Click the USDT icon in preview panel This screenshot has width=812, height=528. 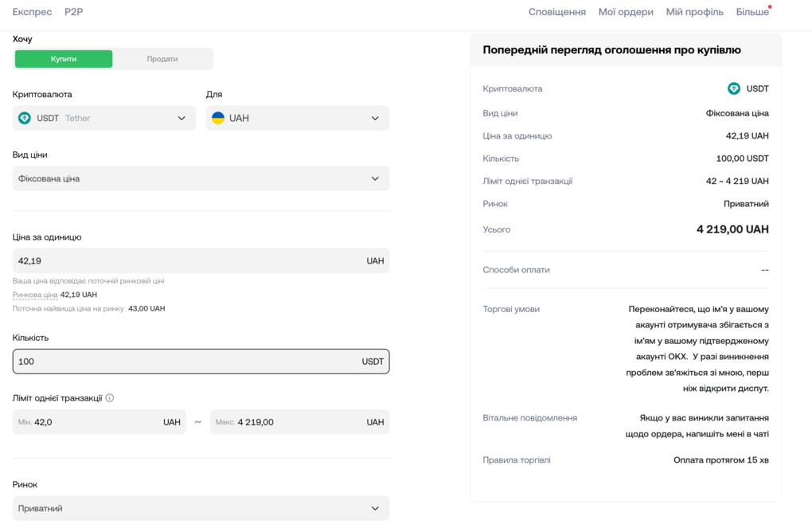click(734, 88)
